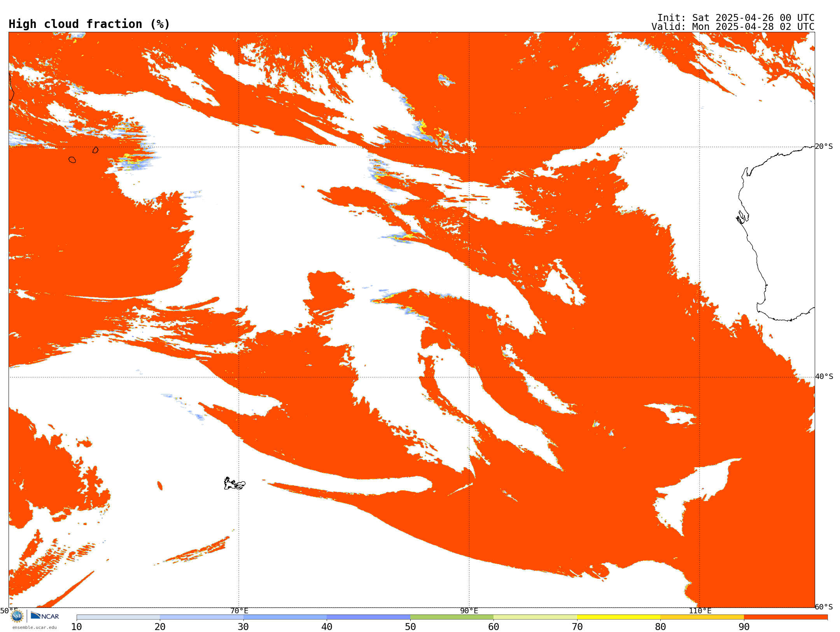
Task: Click the colorbar tick label 70
Action: [577, 627]
